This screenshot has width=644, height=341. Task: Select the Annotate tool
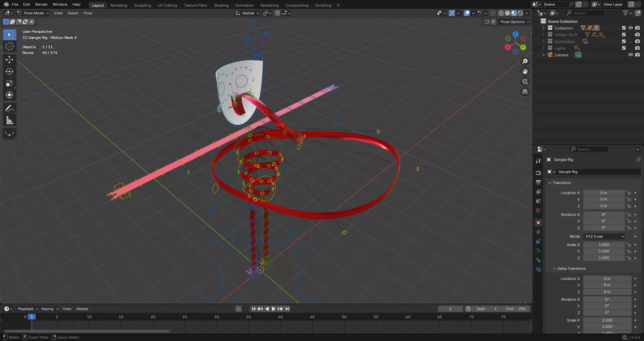coord(9,108)
